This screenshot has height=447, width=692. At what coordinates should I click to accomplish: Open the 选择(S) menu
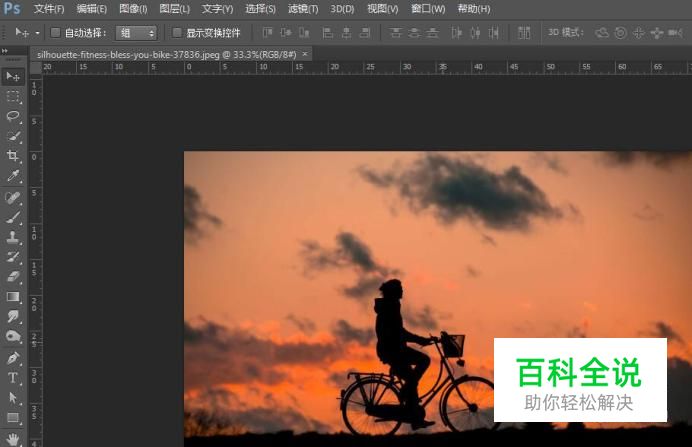coord(260,9)
